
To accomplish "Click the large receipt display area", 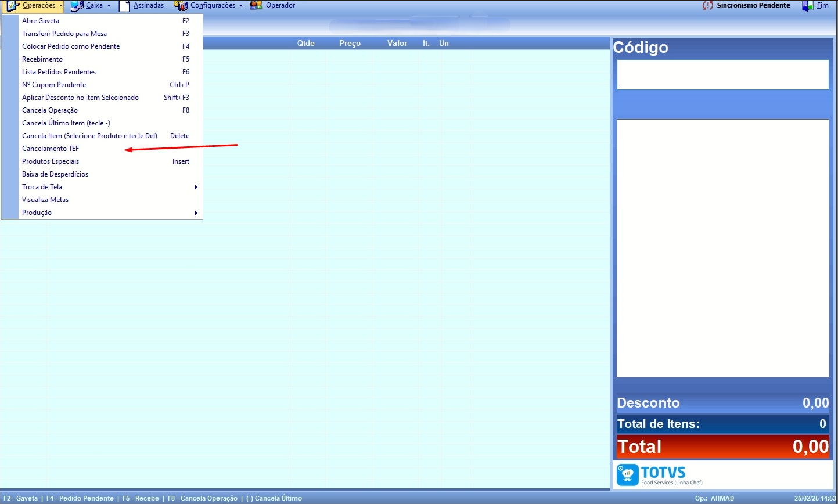I will coord(723,248).
